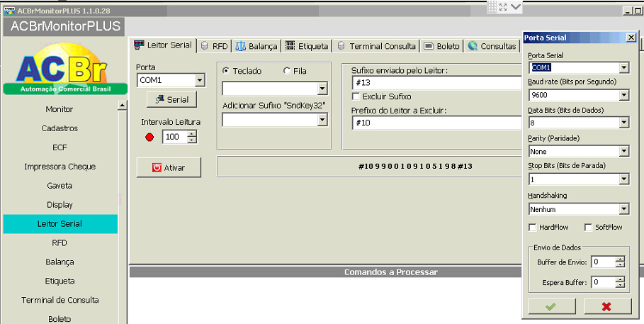
Task: Open ECF in the sidebar
Action: [x=60, y=147]
